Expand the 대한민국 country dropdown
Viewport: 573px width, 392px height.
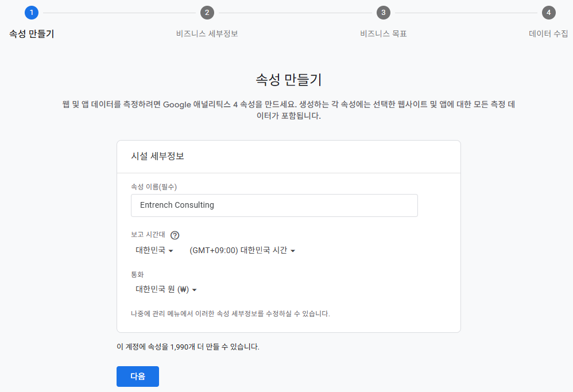pyautogui.click(x=154, y=250)
